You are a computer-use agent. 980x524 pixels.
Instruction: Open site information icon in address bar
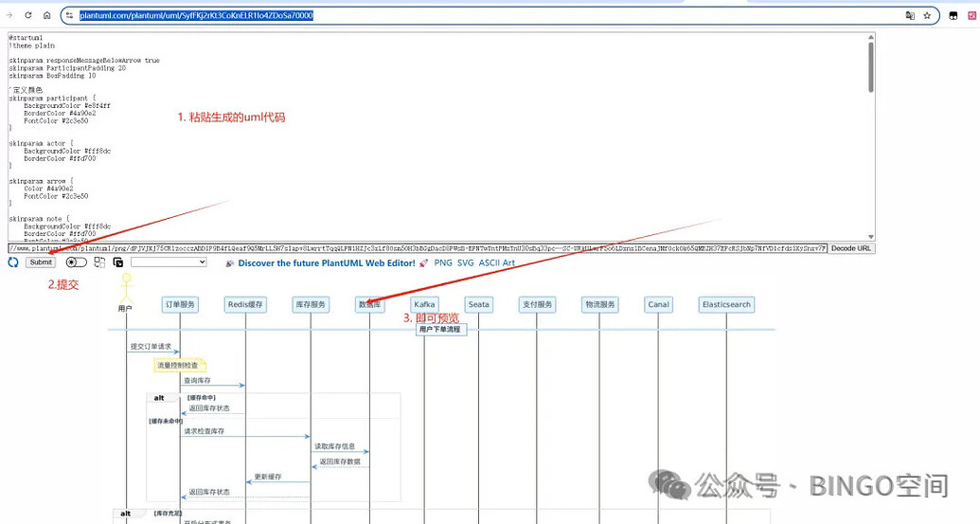pyautogui.click(x=70, y=15)
